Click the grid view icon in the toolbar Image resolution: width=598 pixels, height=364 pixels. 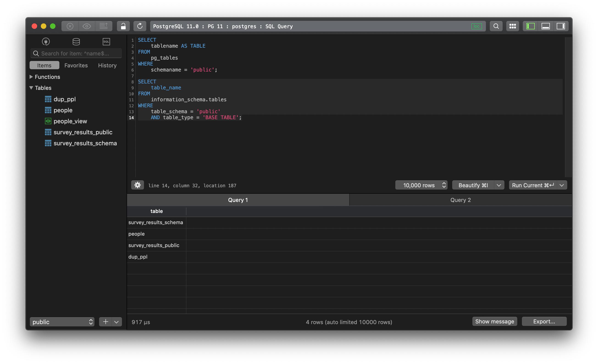(x=512, y=26)
